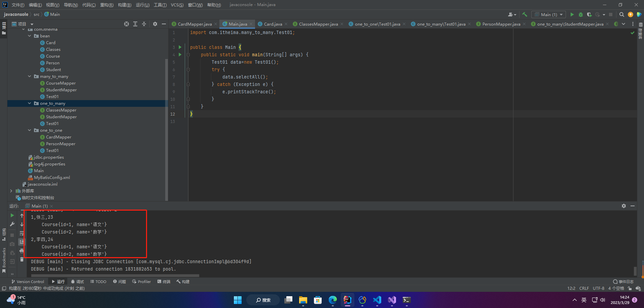Open the Main (1) run configuration dropdown

[x=549, y=14]
